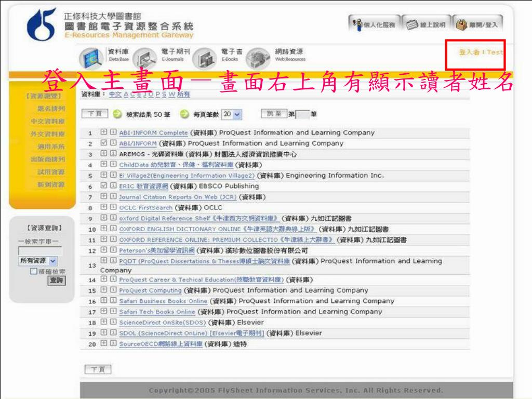Expand plus box for SourceOECD row
This screenshot has height=399, width=532.
click(104, 343)
